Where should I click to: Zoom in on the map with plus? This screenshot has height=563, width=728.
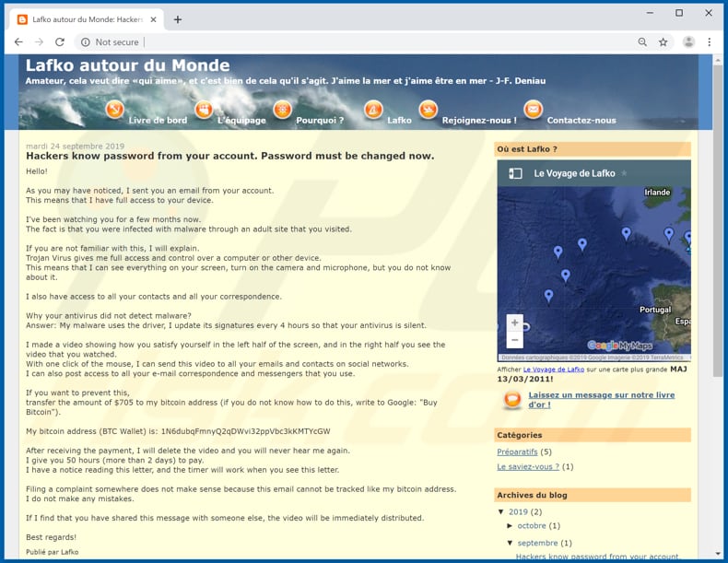pyautogui.click(x=514, y=323)
